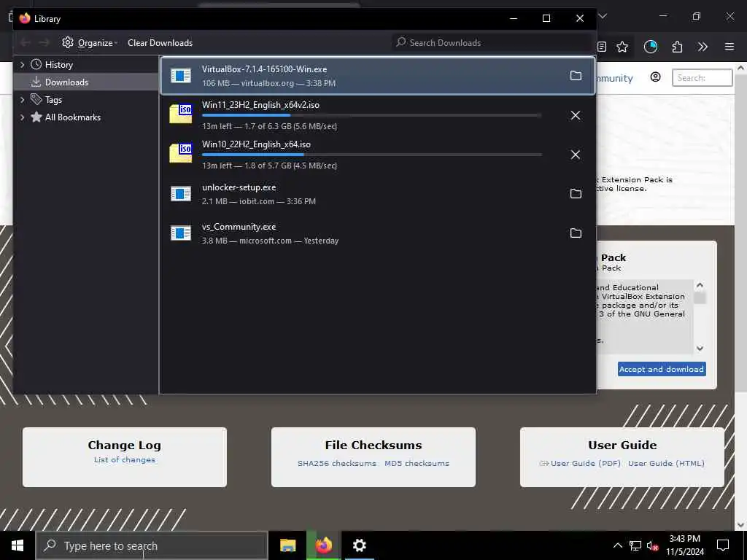This screenshot has height=560, width=747.
Task: Click the unlocker-setup.exe file icon
Action: tap(181, 194)
